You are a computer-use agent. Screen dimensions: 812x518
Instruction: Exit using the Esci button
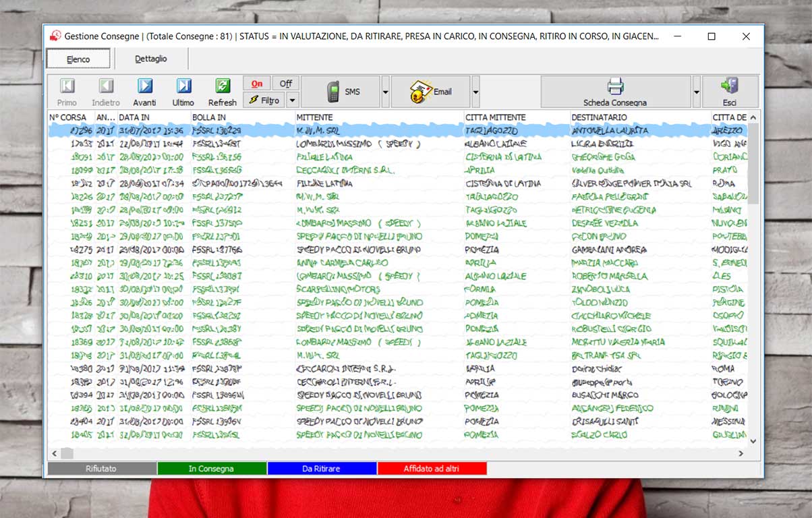click(730, 92)
